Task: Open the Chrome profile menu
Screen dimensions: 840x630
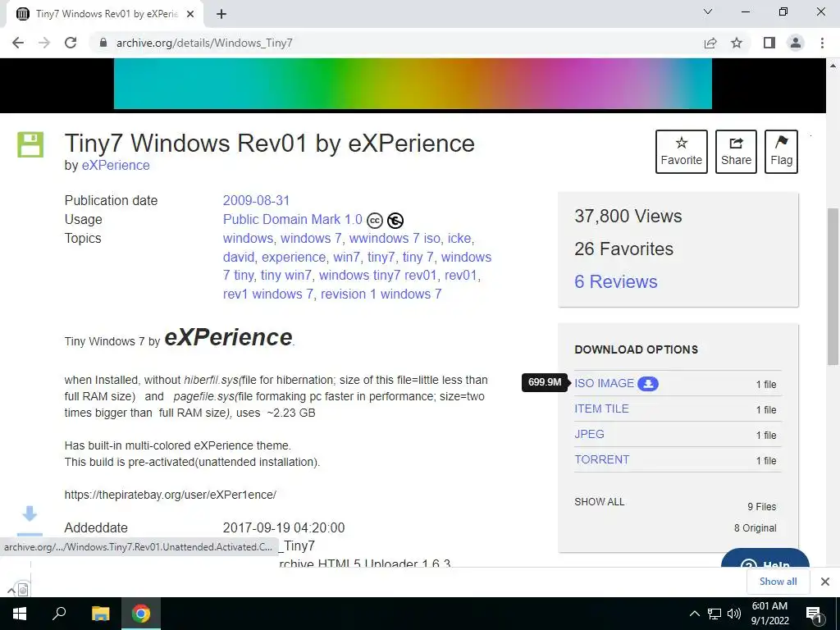Action: coord(796,43)
